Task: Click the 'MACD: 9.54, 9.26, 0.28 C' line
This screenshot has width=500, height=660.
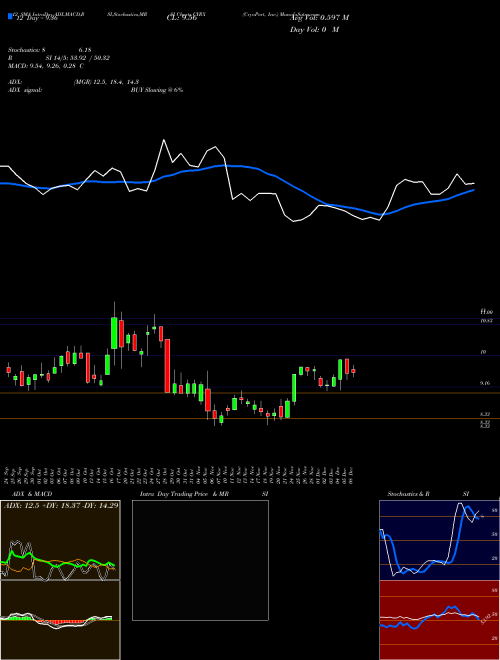Action: coord(46,66)
